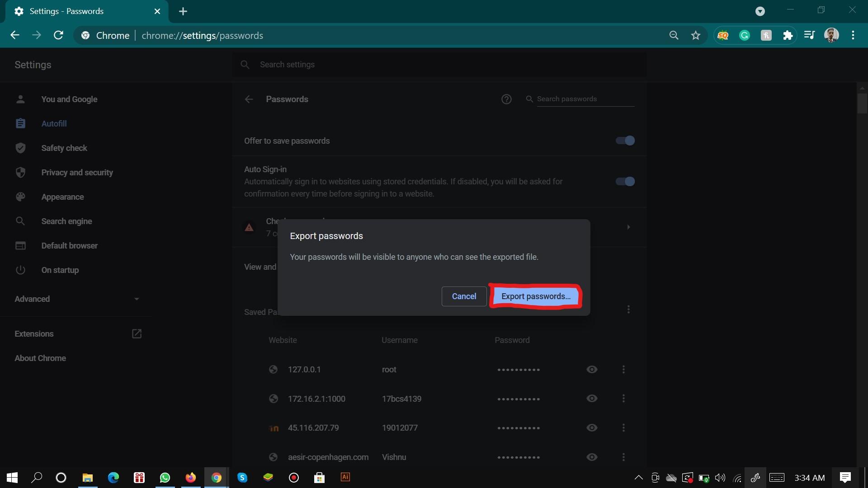This screenshot has width=868, height=488.
Task: Click the Export passwords button
Action: (535, 296)
